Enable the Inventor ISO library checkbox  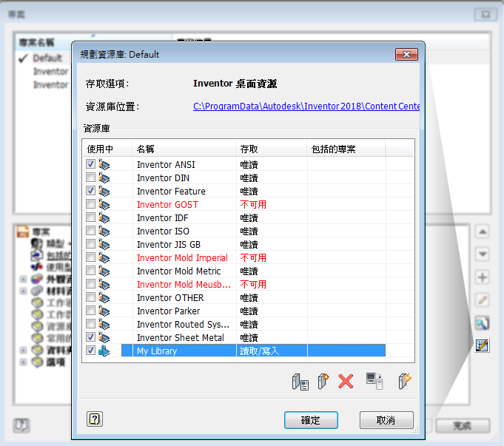pos(90,231)
